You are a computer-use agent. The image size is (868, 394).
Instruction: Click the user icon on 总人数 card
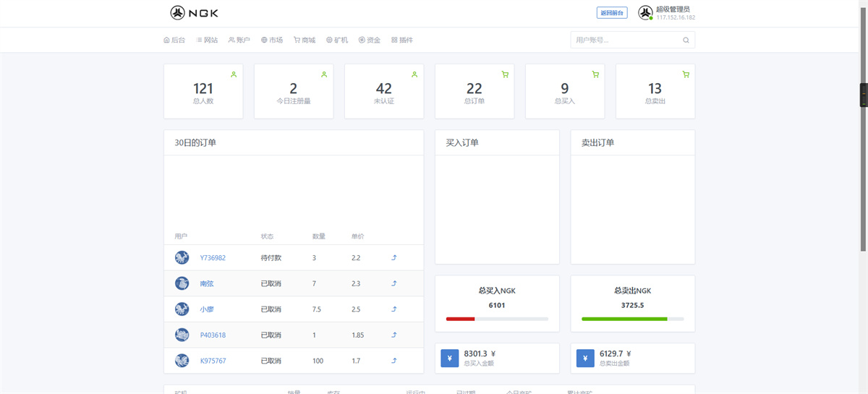[234, 74]
